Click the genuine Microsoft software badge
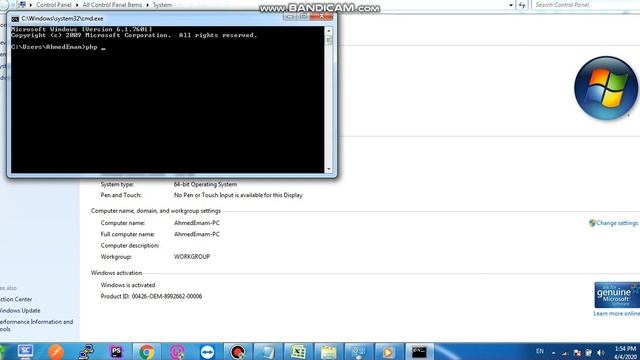Screen dimensions: 640x360 [617, 295]
